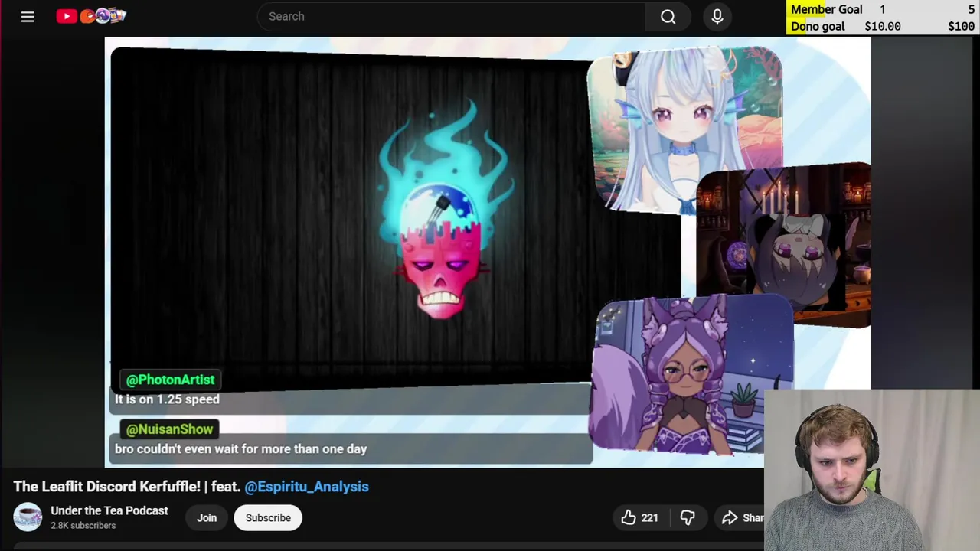Click the Join membership button
The width and height of the screenshot is (980, 551).
(207, 518)
